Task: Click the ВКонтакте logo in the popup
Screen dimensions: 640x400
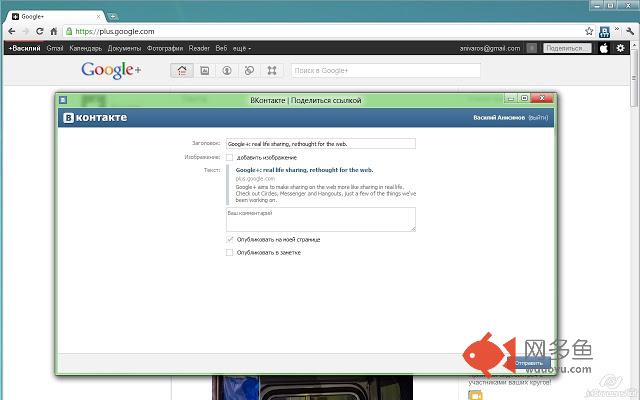Action: (x=95, y=118)
